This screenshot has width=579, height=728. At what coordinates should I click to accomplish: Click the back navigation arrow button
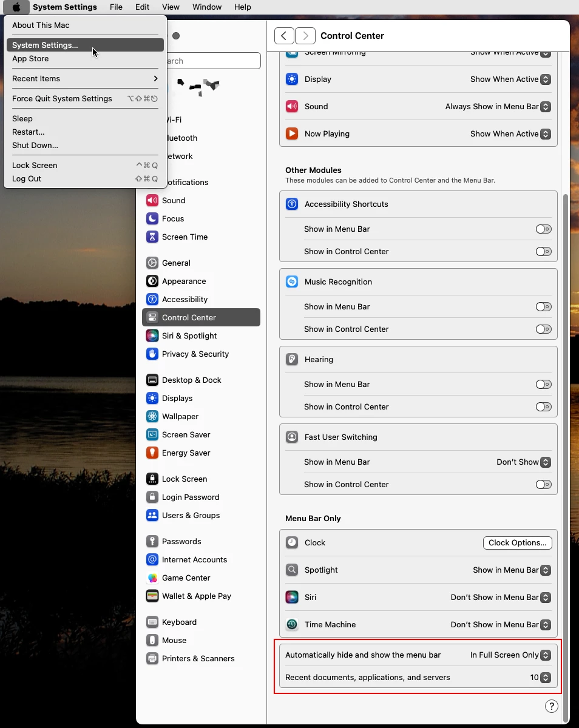284,36
